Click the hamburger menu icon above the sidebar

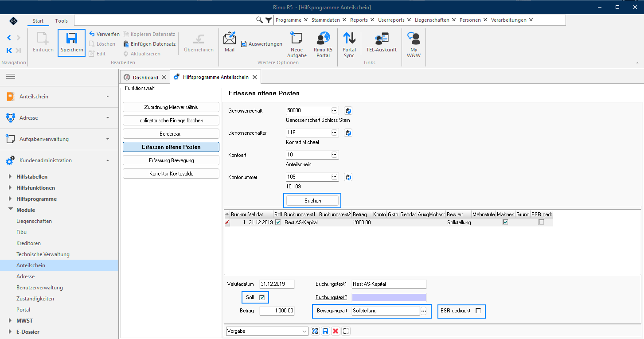pyautogui.click(x=11, y=77)
